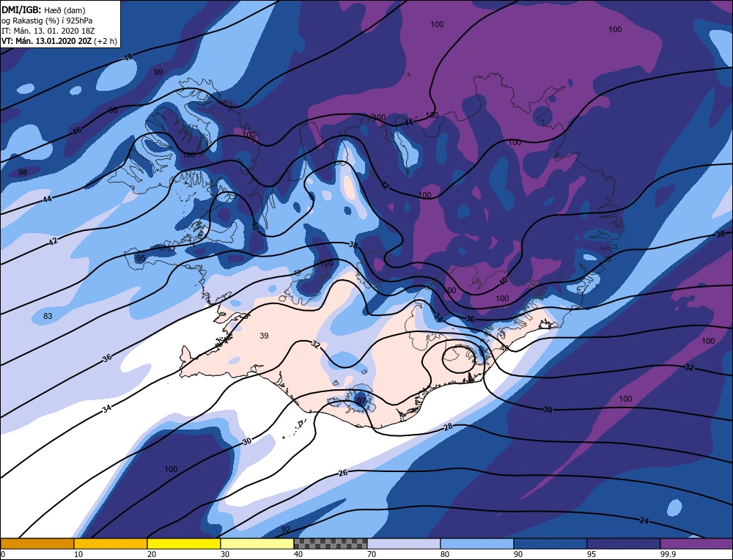This screenshot has width=733, height=560.
Task: Click the legend tick label '99.9'
Action: click(666, 554)
